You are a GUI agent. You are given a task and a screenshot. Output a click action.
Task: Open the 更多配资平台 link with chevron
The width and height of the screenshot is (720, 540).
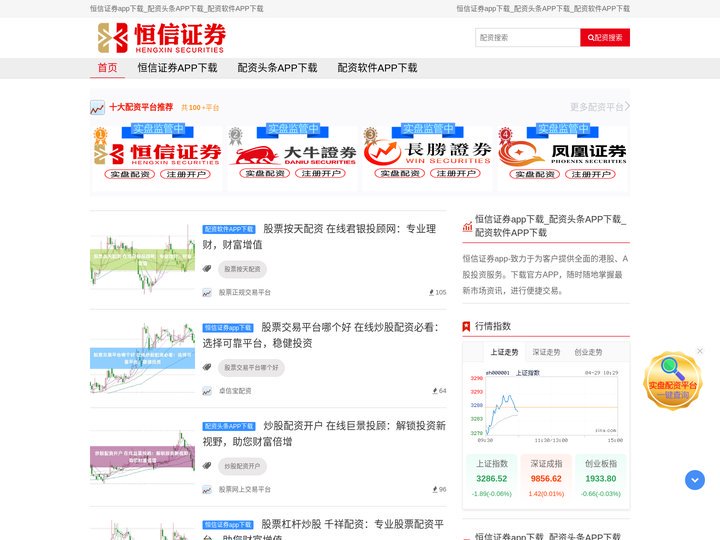tap(600, 107)
